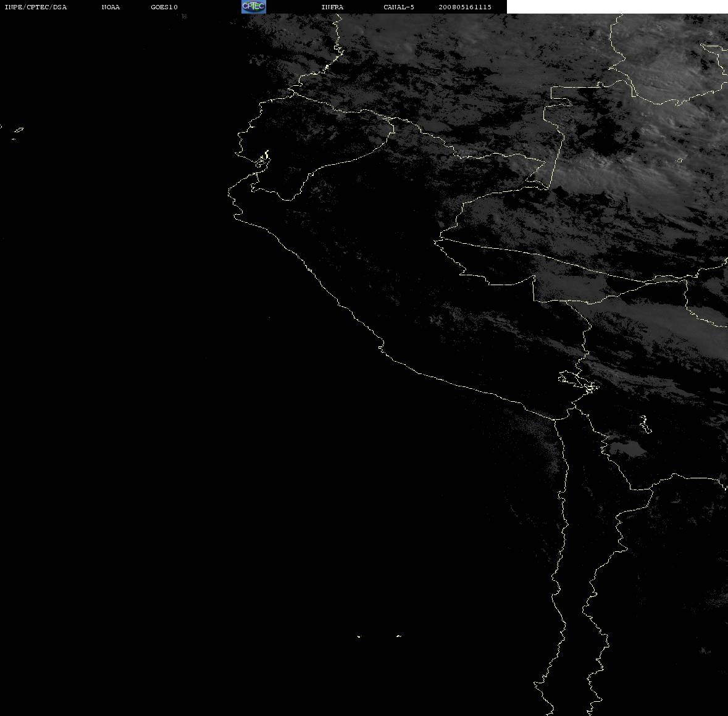Select the GOES10 satellite label
Viewport: 728px width, 716px height.
pos(164,7)
